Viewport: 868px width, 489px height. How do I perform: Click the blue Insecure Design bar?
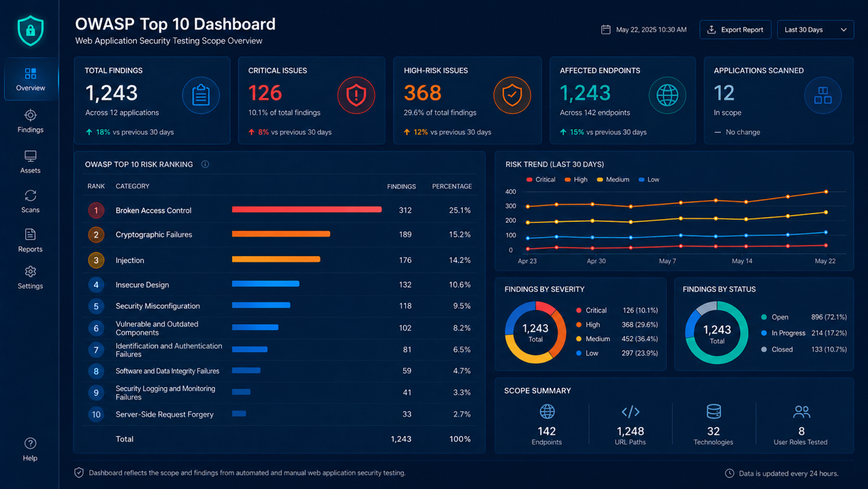(x=266, y=284)
